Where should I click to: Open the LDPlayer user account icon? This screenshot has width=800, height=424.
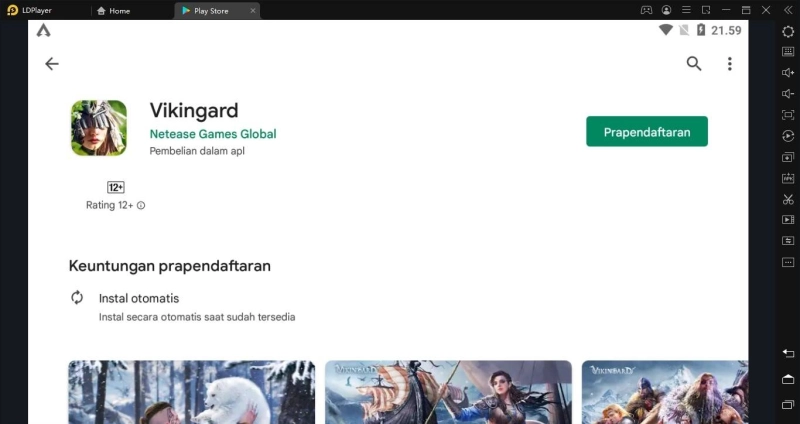tap(666, 10)
